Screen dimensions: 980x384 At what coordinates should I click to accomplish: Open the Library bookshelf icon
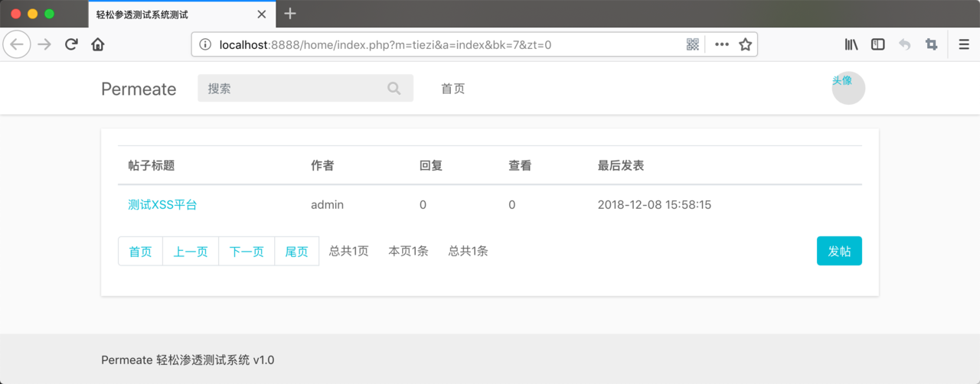pos(851,44)
